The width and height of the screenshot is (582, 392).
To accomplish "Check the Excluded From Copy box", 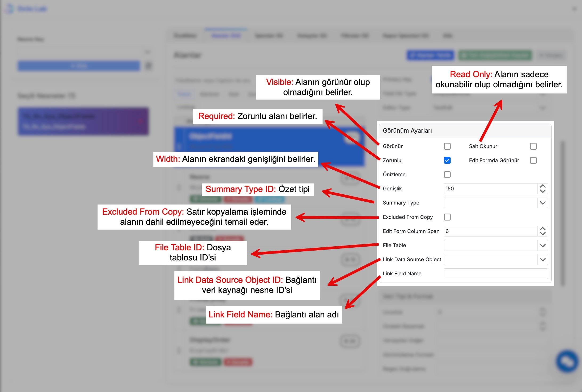I will coord(447,217).
